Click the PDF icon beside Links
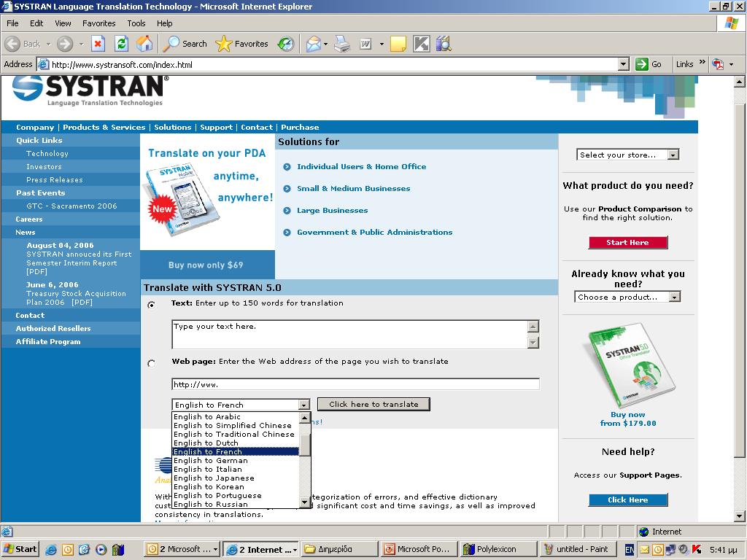Image resolution: width=747 pixels, height=560 pixels. [718, 64]
